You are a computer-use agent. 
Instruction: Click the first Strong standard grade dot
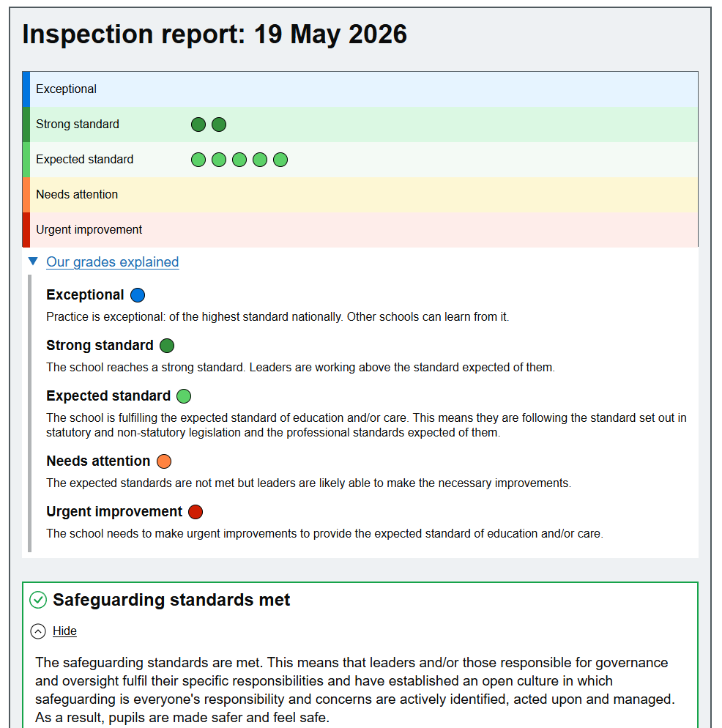point(198,125)
